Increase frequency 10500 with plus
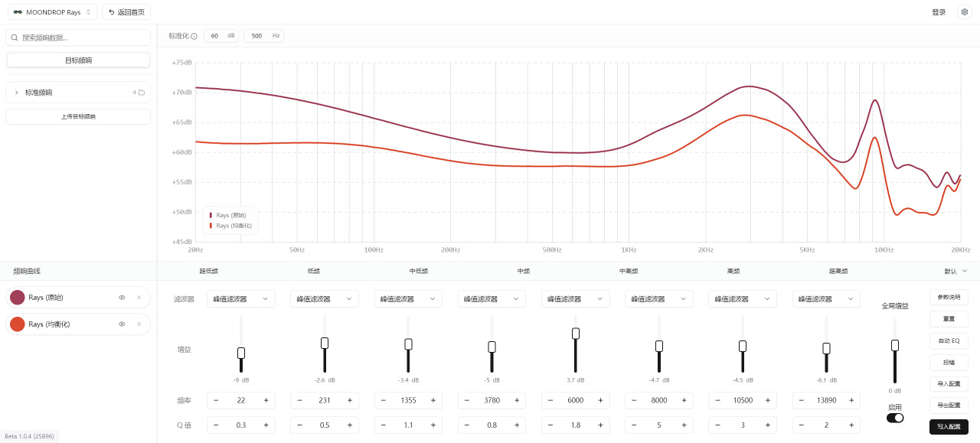This screenshot has height=443, width=980. (x=767, y=400)
